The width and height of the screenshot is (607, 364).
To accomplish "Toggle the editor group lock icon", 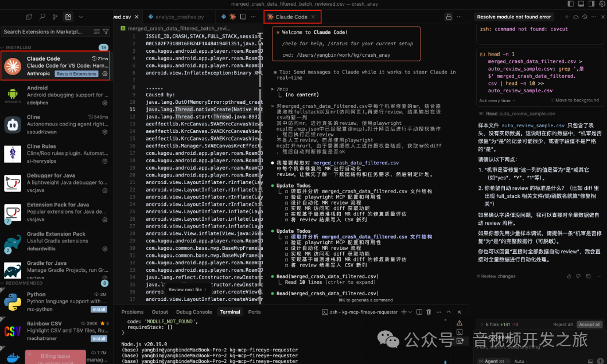I will click(x=449, y=17).
